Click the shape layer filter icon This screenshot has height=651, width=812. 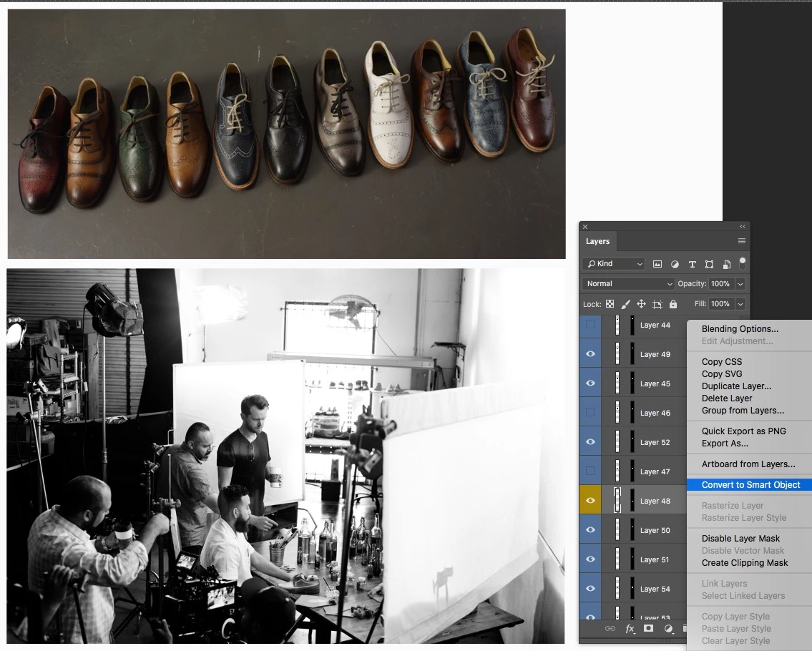pos(710,264)
